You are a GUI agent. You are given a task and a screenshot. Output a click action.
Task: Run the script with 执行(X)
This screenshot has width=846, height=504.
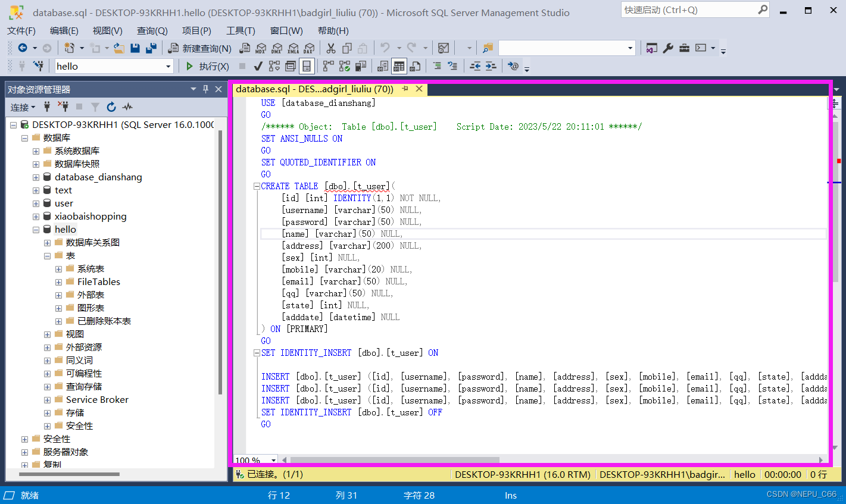(207, 66)
